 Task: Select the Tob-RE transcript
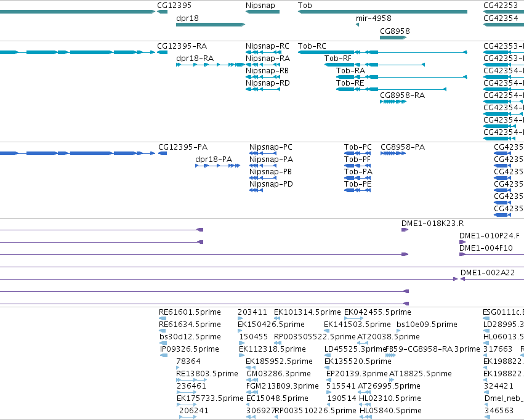(391, 89)
